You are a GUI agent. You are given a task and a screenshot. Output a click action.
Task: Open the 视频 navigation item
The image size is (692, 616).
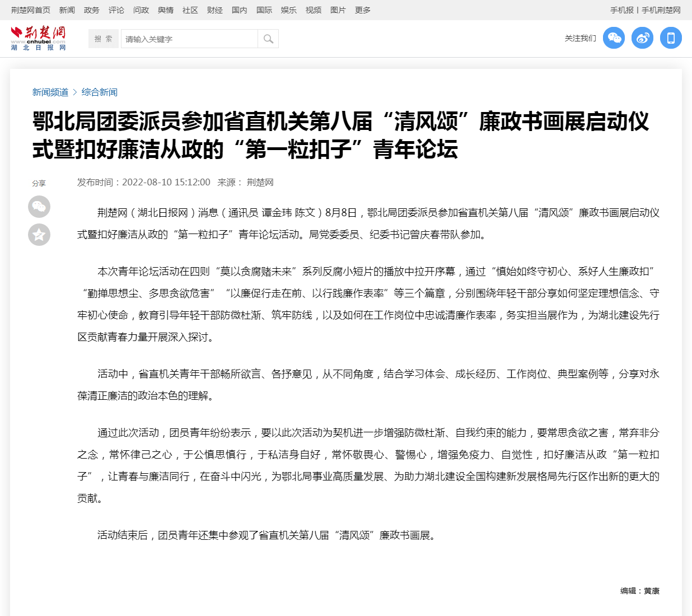point(314,10)
